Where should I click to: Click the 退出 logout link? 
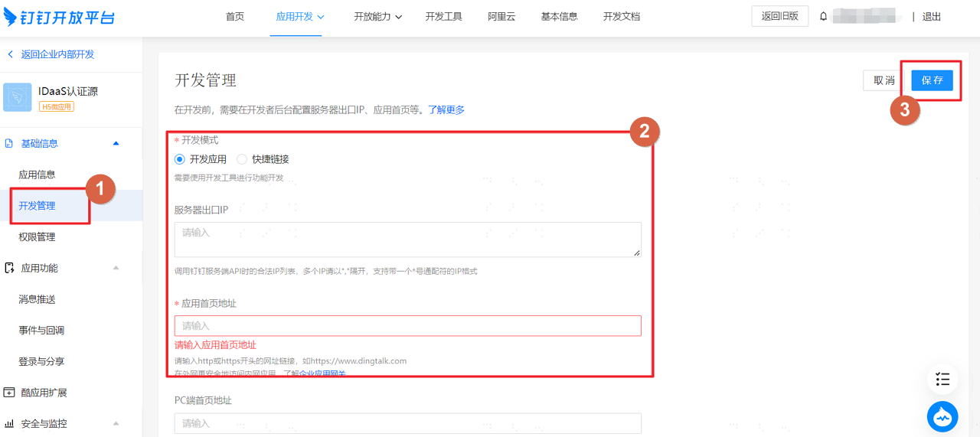[x=932, y=16]
